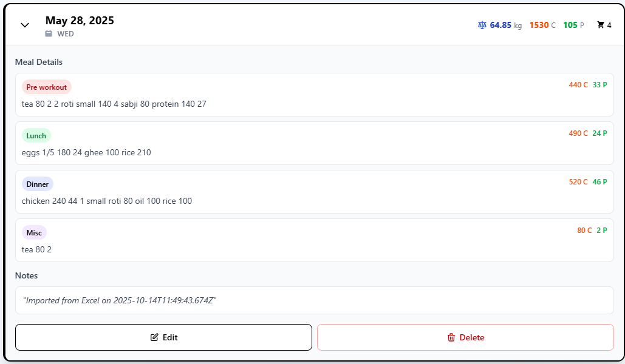The image size is (625, 364).
Task: Click the 1530 C calorie total
Action: 542,25
